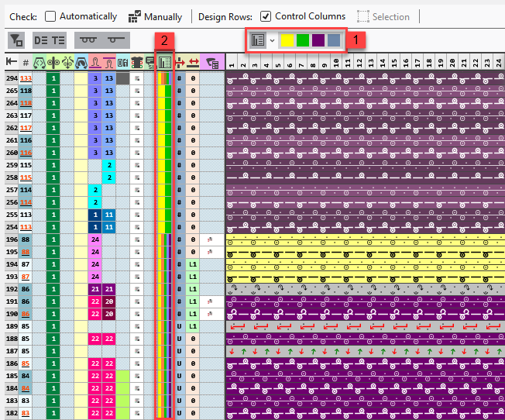Click the Manually check button
This screenshot has width=505, height=420.
coord(135,16)
